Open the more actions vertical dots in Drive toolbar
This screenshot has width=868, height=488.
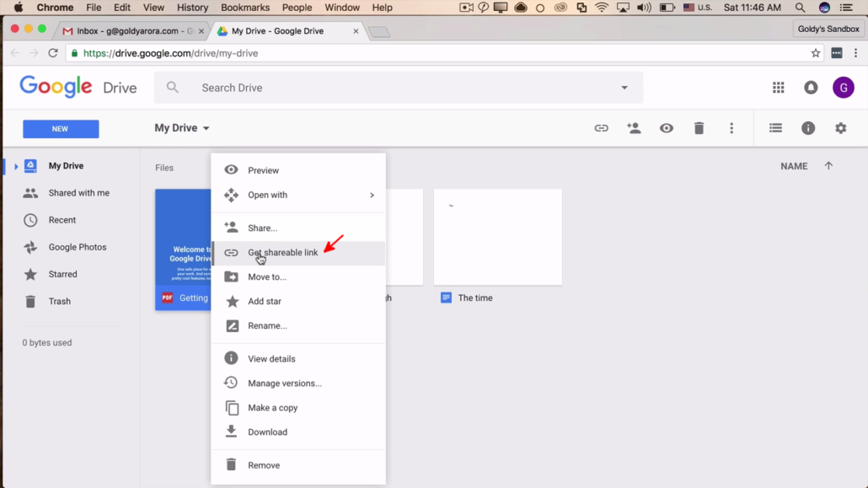[x=731, y=128]
